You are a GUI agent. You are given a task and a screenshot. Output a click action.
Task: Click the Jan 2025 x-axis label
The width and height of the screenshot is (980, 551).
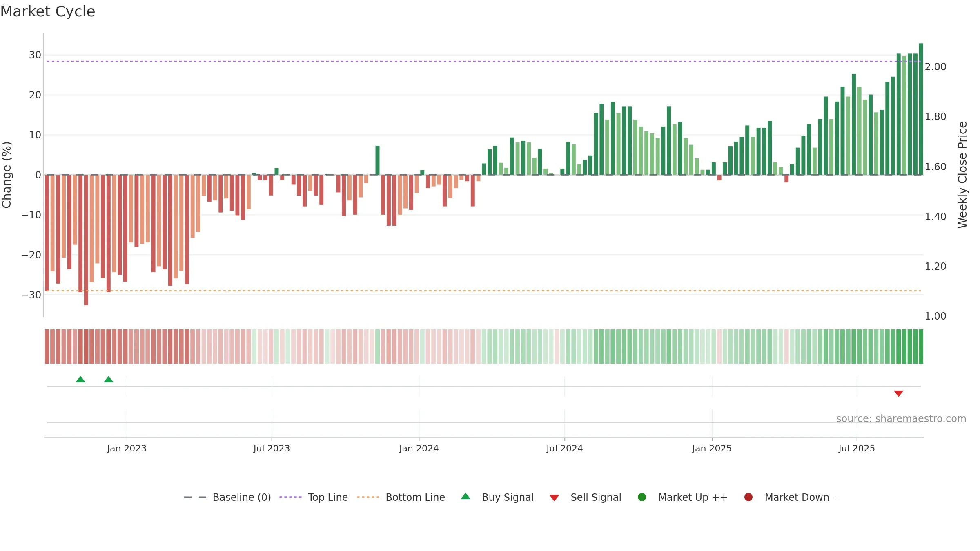(712, 449)
